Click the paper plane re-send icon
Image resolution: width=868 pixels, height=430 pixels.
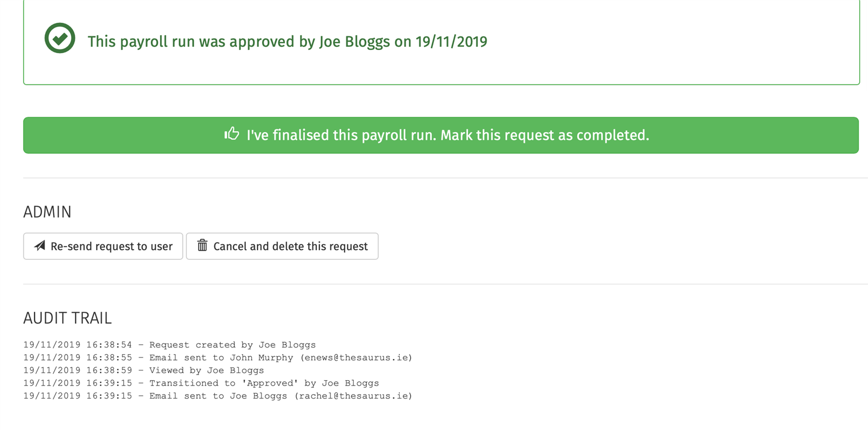[40, 246]
